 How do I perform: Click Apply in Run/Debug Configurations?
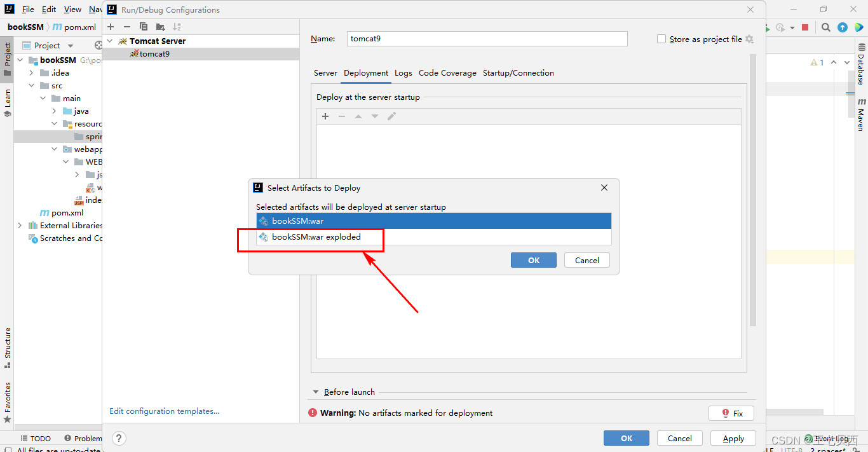pyautogui.click(x=733, y=438)
